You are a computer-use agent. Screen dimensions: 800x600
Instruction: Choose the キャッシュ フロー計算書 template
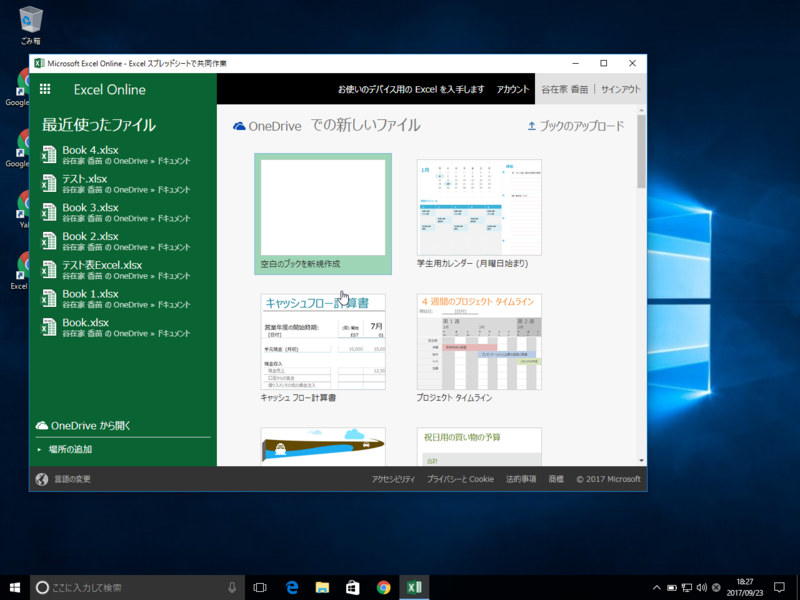tap(323, 348)
